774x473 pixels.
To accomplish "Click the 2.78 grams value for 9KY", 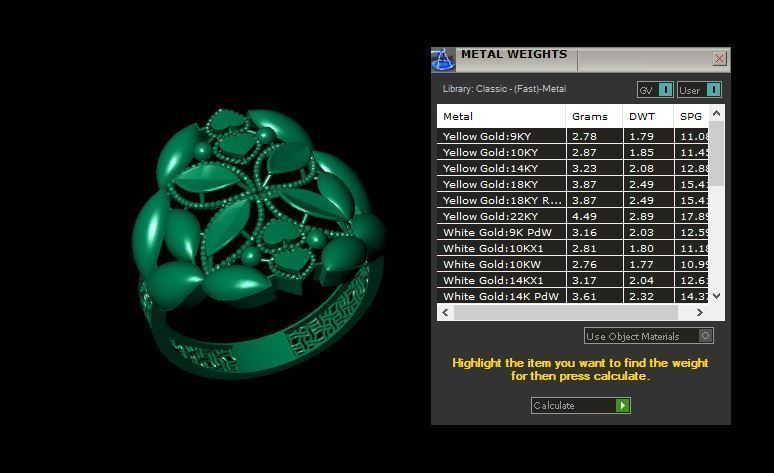I will (x=584, y=136).
